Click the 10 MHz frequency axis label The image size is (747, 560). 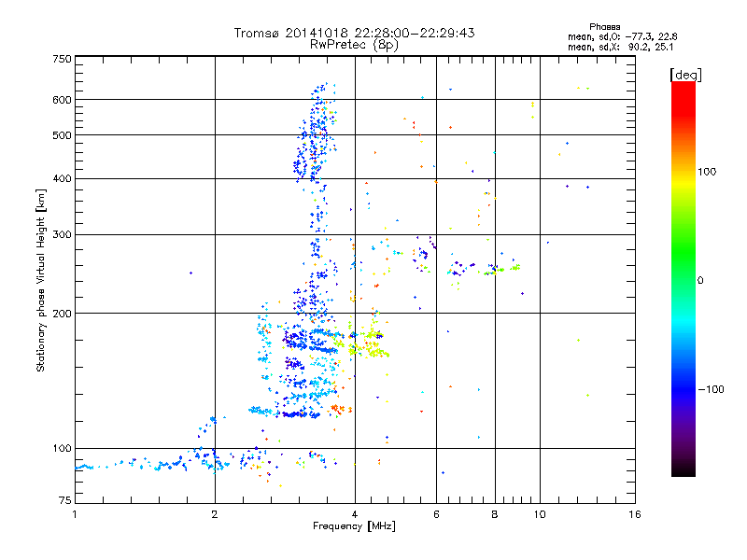[540, 515]
